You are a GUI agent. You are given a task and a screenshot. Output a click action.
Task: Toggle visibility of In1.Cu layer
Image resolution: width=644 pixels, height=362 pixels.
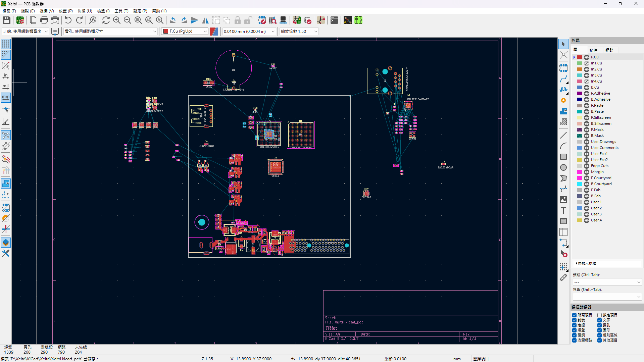point(587,63)
